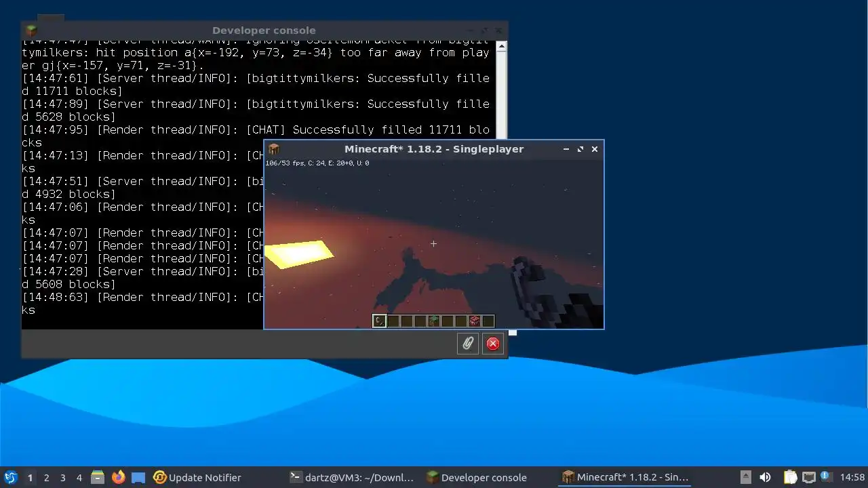Screen dimensions: 868x488
Task: Click the 'd 4932 blocks]' console line
Action: click(69, 194)
